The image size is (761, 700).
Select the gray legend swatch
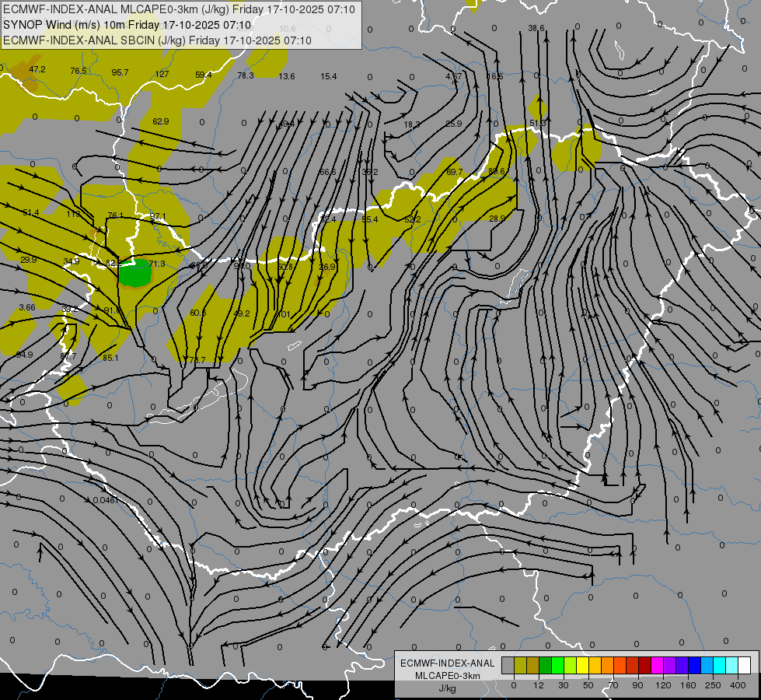click(x=508, y=665)
